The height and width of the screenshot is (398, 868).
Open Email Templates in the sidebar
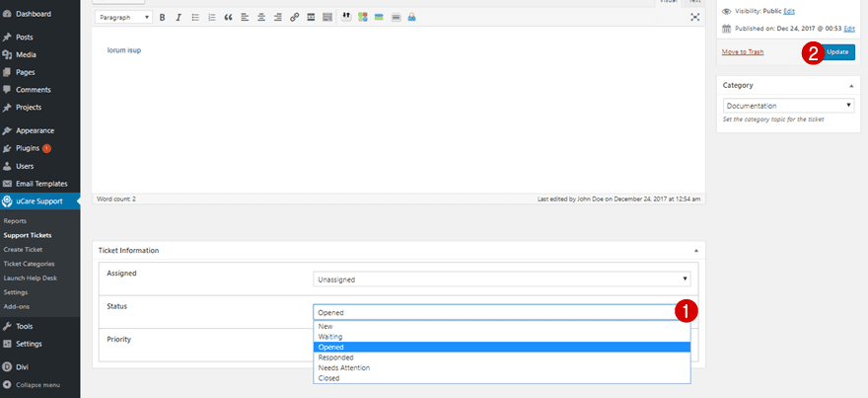pos(39,184)
